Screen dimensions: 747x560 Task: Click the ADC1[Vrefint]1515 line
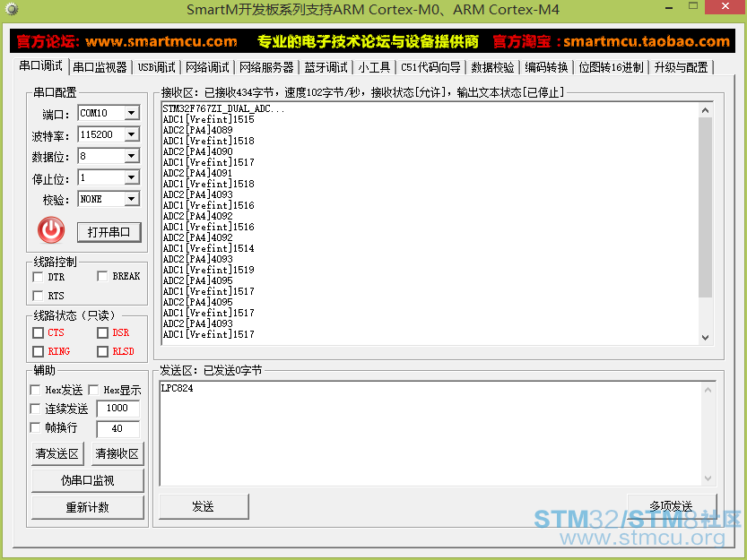pyautogui.click(x=209, y=119)
